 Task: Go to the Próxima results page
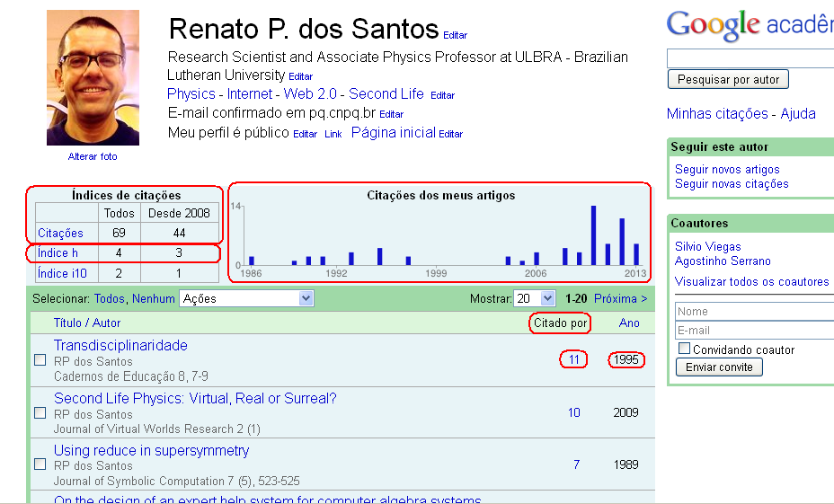620,298
